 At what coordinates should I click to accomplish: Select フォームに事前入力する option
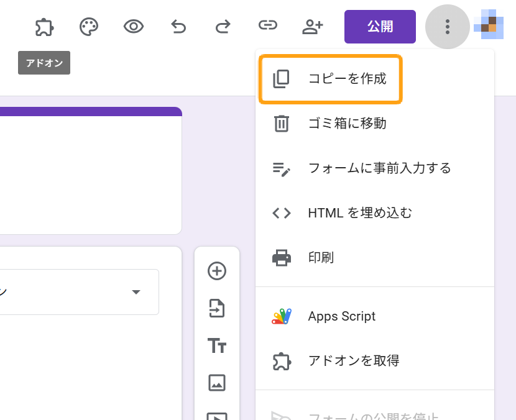coord(379,168)
